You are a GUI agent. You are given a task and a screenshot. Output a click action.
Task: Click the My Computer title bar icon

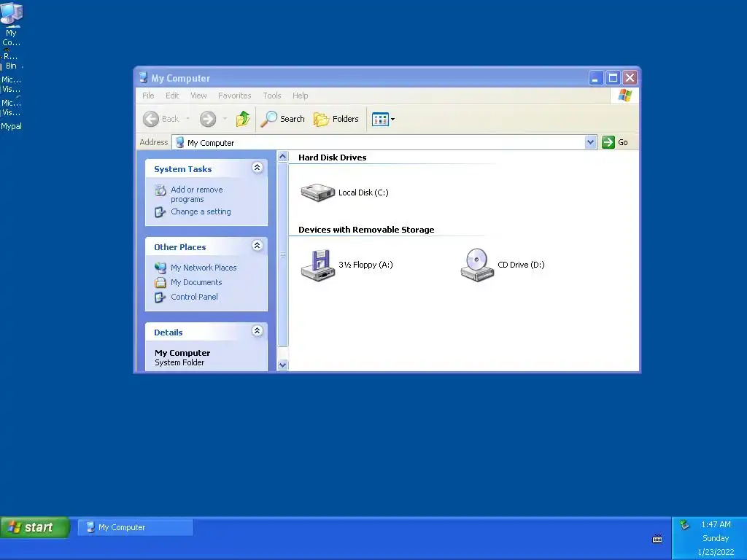pyautogui.click(x=143, y=77)
